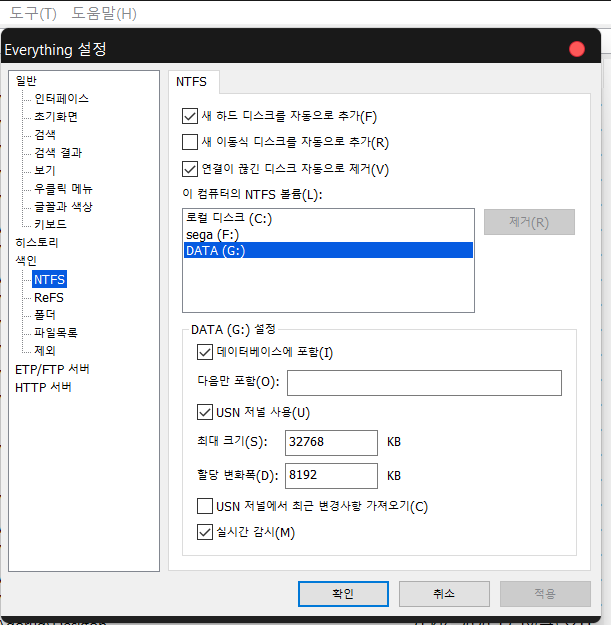This screenshot has width=611, height=625.
Task: Select 로컬 디스크 (C:) volume
Action: [x=328, y=218]
